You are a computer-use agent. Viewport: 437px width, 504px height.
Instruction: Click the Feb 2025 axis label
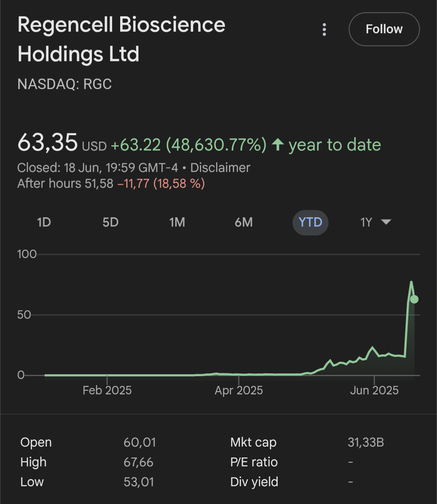coord(107,390)
